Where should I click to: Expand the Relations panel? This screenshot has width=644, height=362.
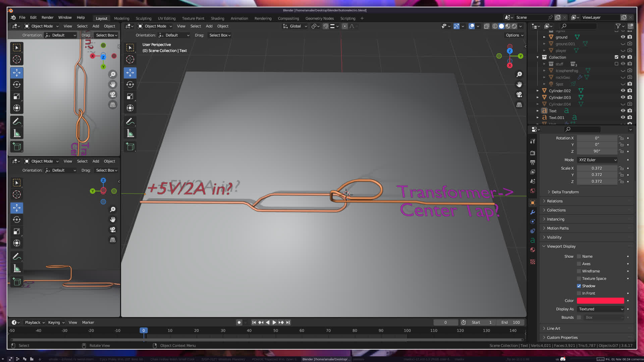click(555, 201)
